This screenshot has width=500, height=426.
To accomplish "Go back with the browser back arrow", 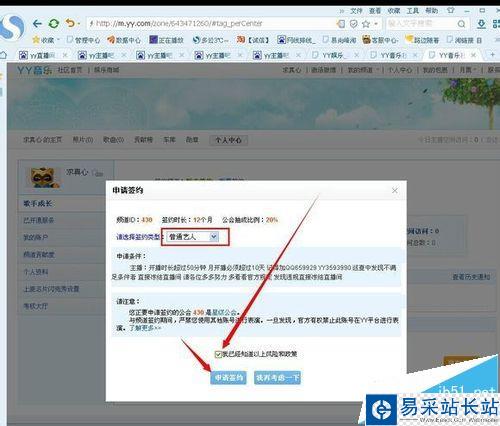I will click(37, 24).
